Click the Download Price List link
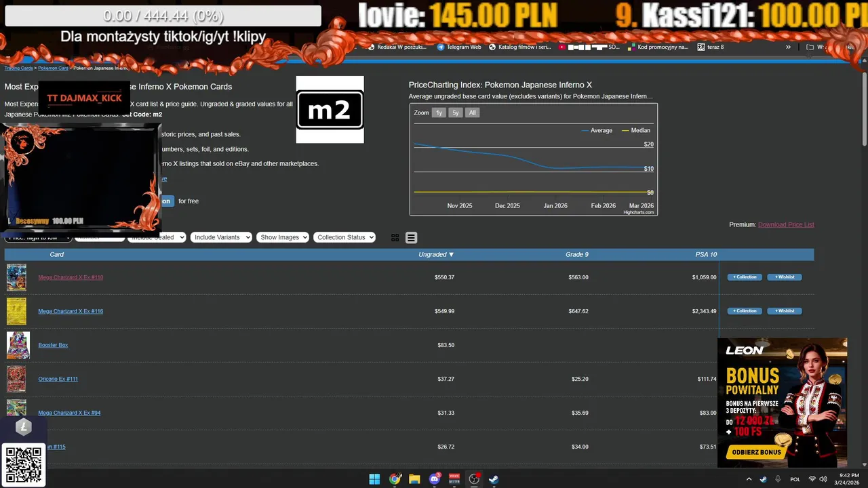The width and height of the screenshot is (868, 488). [x=786, y=224]
